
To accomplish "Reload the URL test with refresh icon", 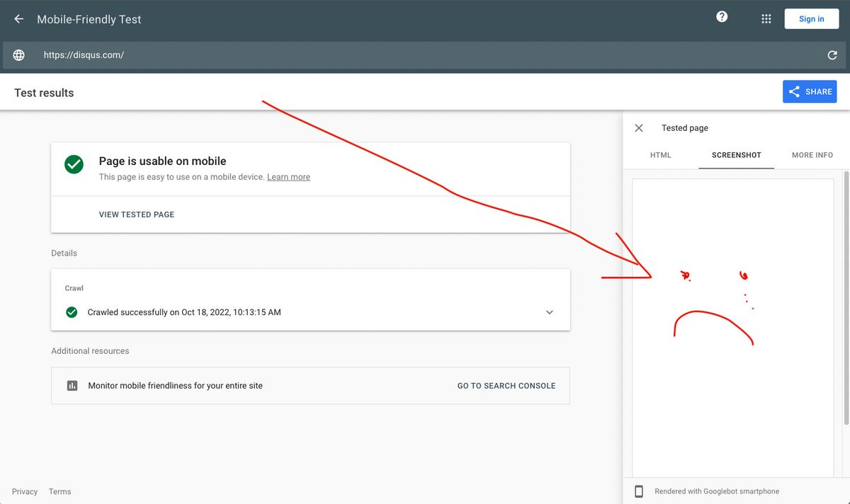I will pos(832,55).
